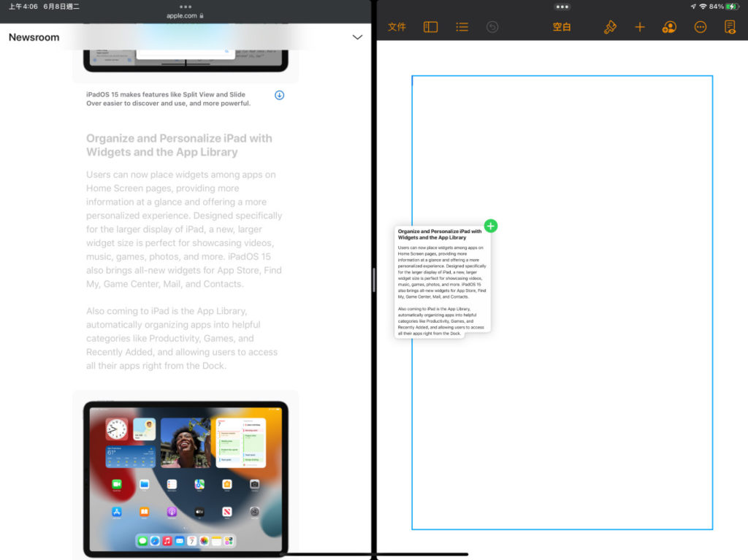
Task: Open the collaboration person icon
Action: coord(669,27)
